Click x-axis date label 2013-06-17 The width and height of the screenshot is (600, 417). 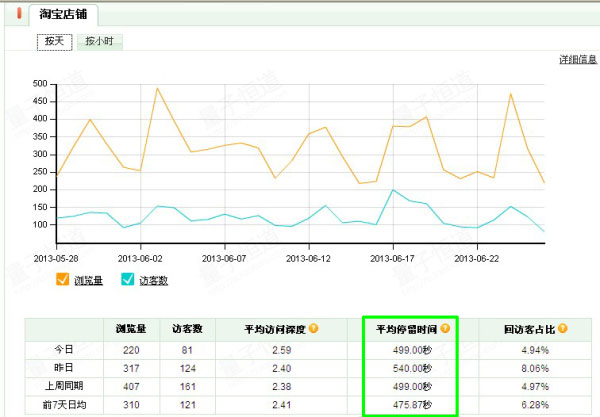coord(393,259)
